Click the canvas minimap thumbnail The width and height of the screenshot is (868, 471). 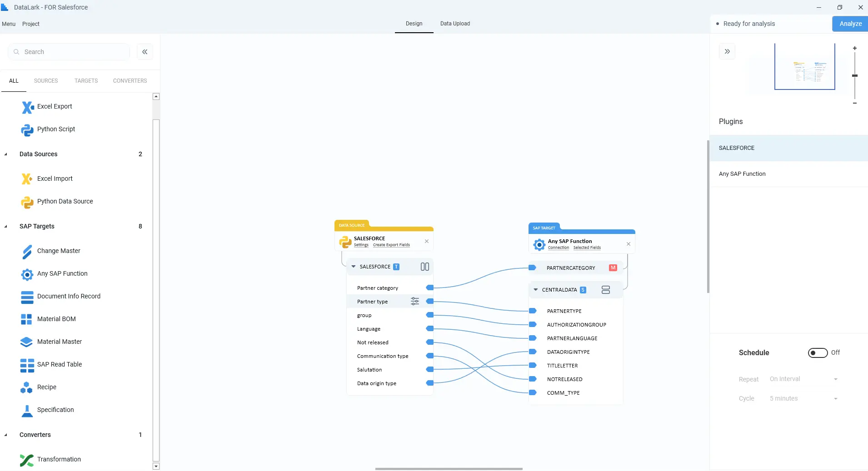tap(805, 66)
